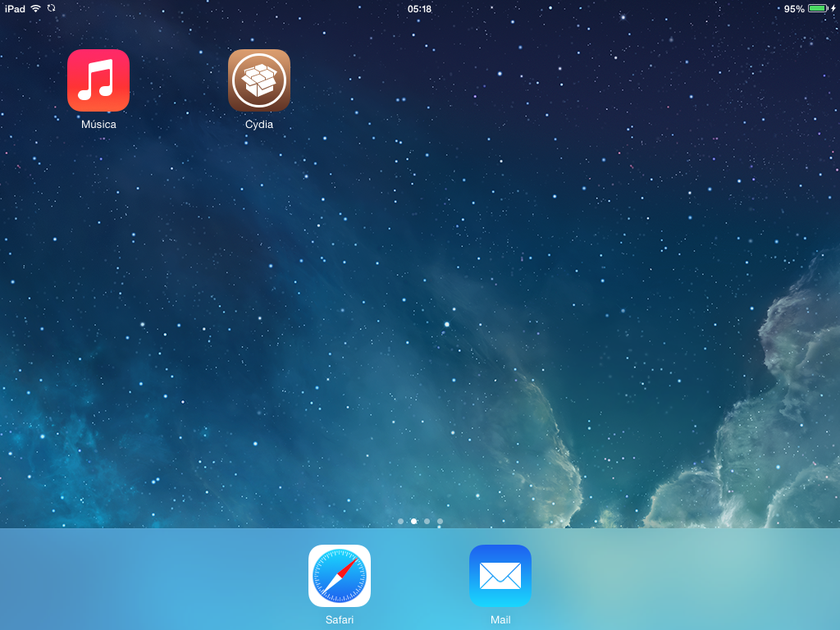Tap the Música label text
This screenshot has width=840, height=630.
98,125
